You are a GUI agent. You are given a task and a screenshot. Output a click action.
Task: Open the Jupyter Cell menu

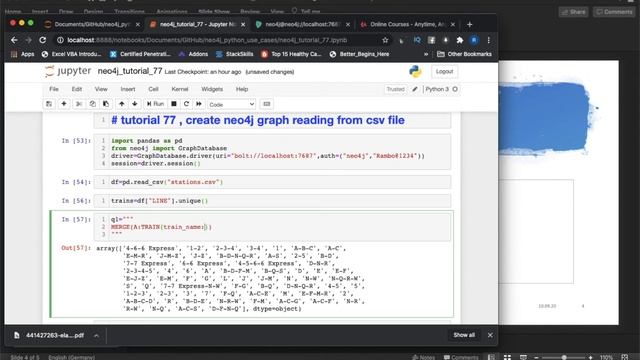tap(153, 89)
